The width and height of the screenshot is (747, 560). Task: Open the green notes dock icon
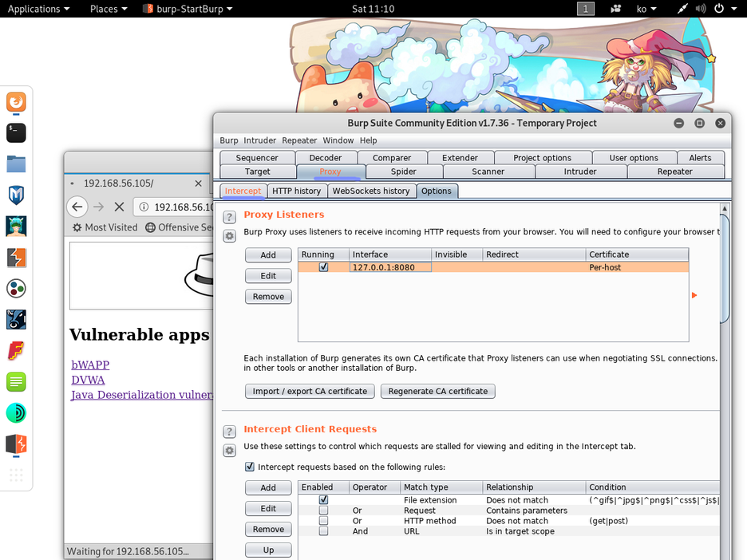16,382
